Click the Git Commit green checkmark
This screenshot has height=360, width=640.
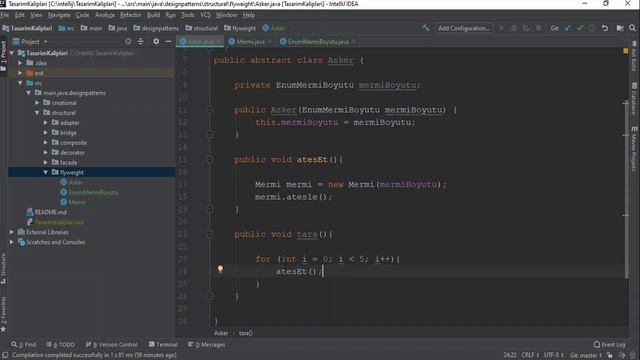tap(580, 28)
